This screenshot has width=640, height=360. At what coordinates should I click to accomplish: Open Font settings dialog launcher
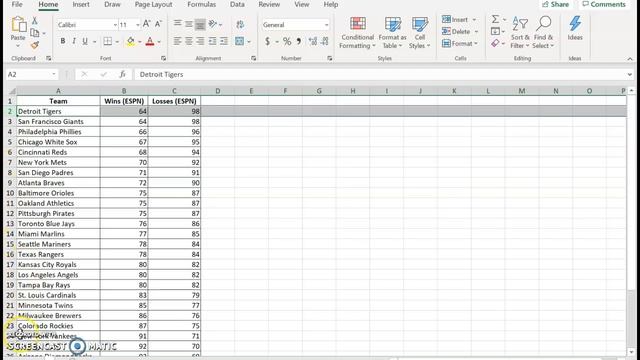pos(164,58)
